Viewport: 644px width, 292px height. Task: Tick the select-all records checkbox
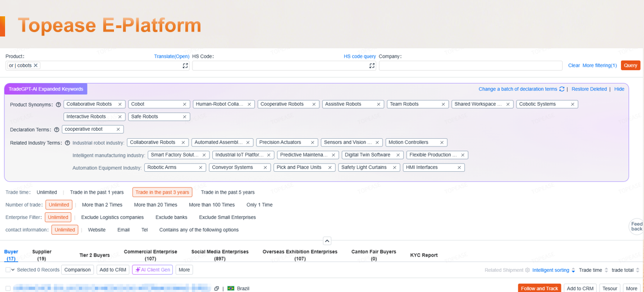(8, 270)
